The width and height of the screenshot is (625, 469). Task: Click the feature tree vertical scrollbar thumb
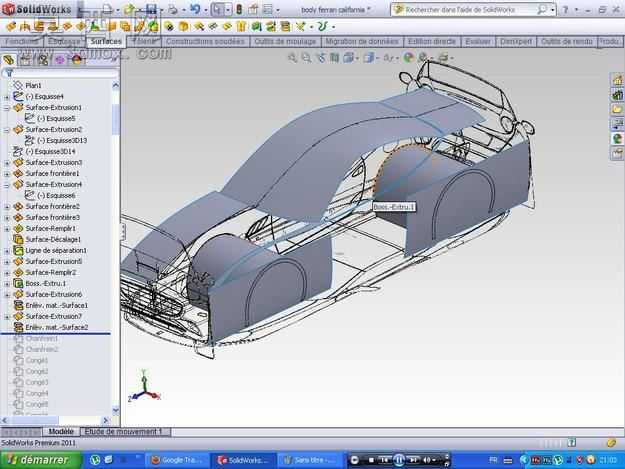coord(116,119)
